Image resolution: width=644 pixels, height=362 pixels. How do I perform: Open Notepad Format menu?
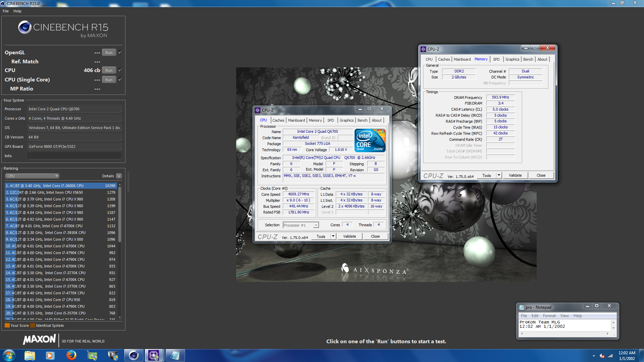[x=549, y=316]
